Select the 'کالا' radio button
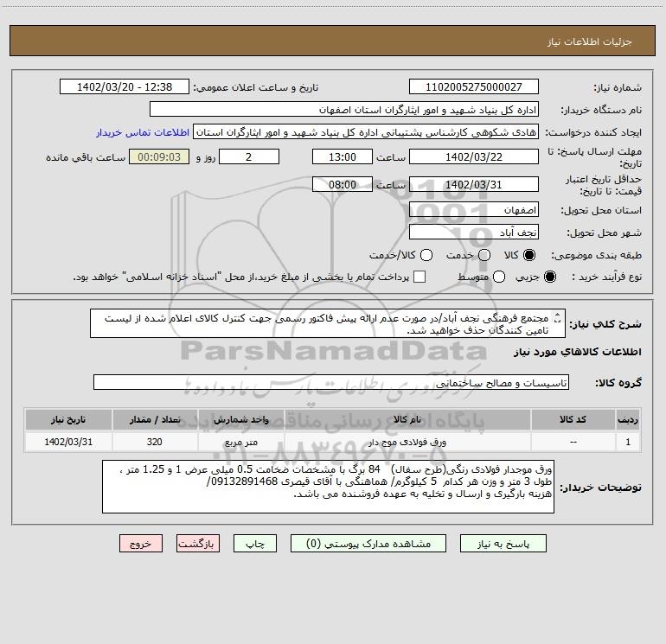Image resolution: width=666 pixels, height=644 pixels. [x=529, y=255]
